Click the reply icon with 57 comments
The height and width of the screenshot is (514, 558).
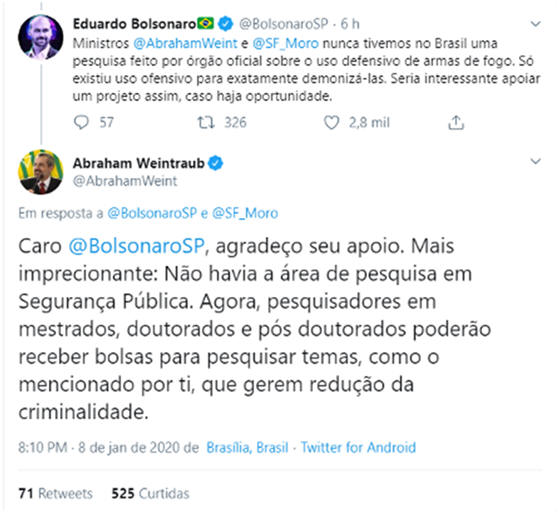click(81, 123)
